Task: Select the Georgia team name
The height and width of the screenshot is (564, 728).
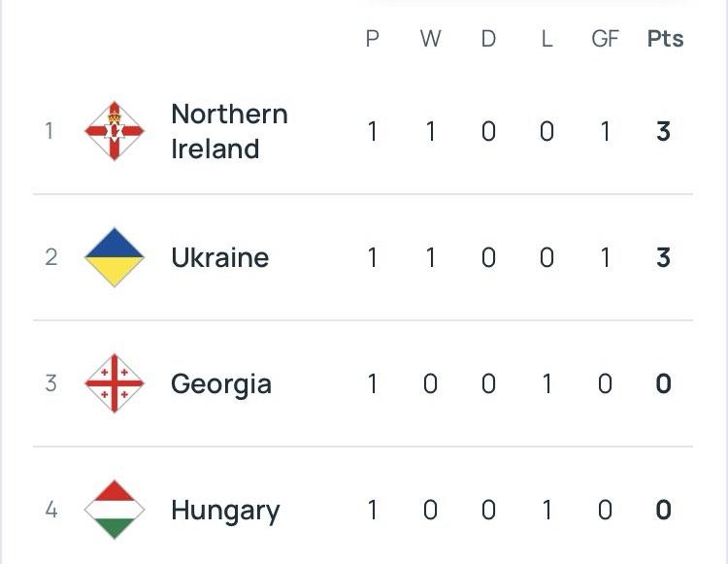Action: [221, 384]
